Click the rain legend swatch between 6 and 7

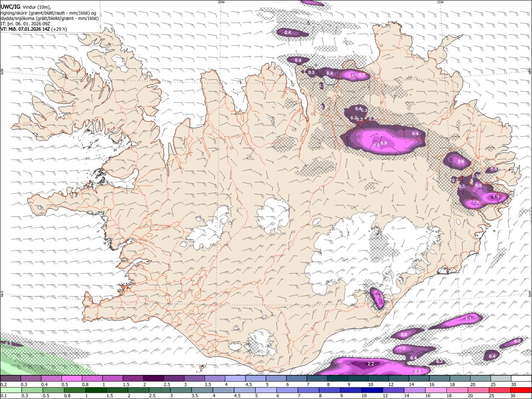287,390
